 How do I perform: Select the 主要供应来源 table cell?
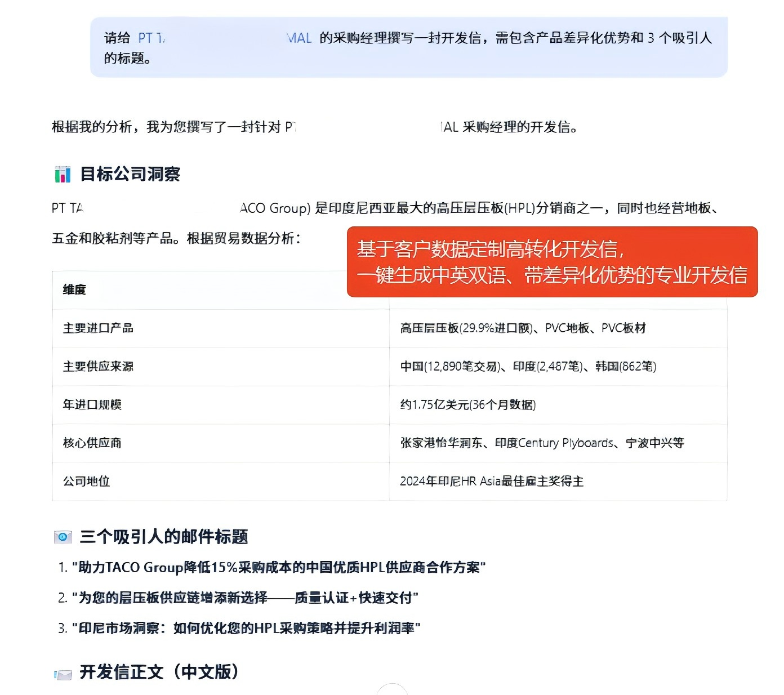point(221,367)
